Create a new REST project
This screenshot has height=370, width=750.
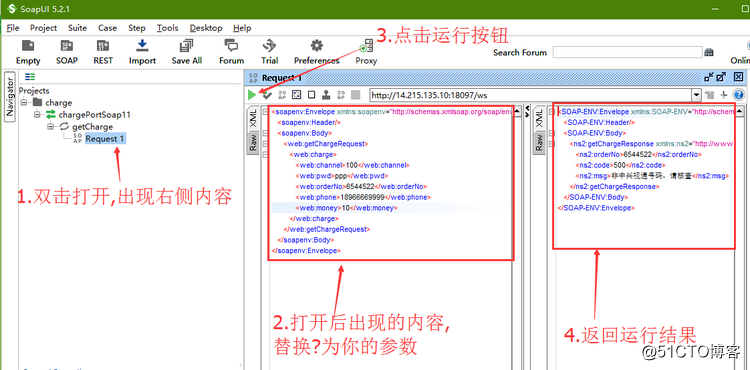click(x=103, y=52)
